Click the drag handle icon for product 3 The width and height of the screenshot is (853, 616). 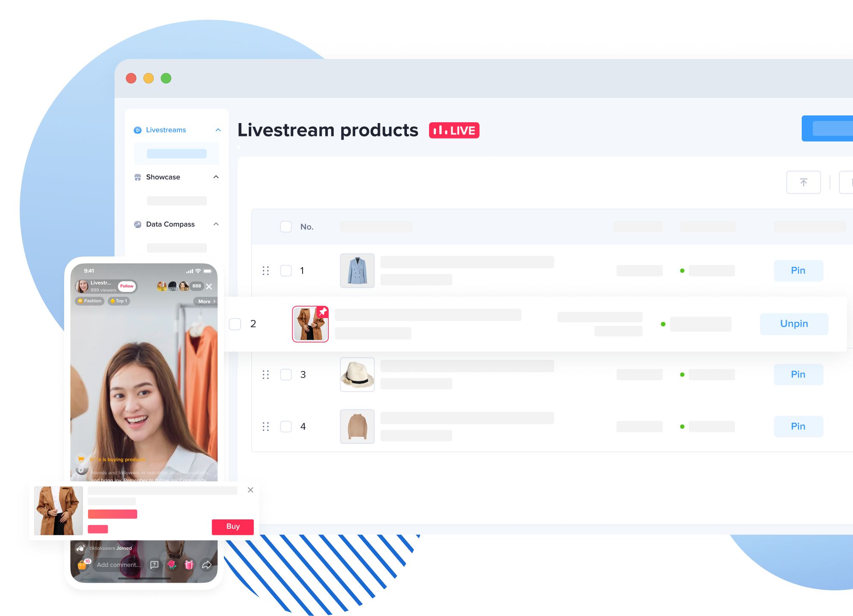265,374
